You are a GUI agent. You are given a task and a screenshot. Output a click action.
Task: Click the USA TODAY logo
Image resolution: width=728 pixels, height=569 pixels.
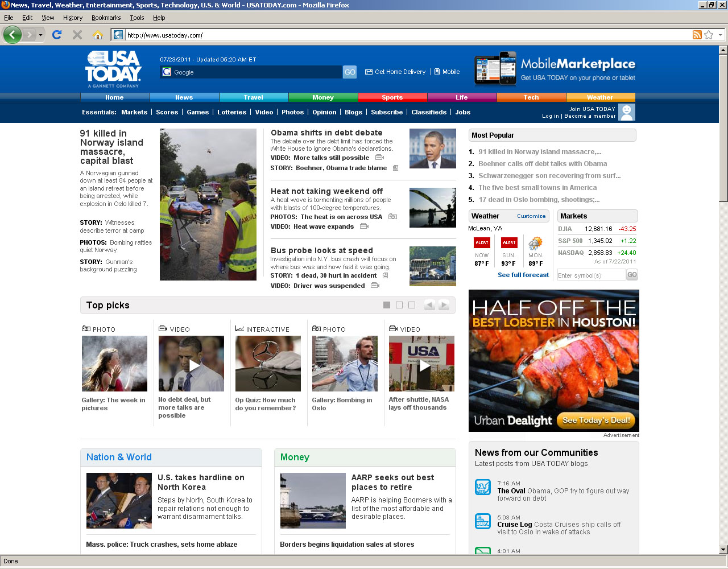pos(113,69)
